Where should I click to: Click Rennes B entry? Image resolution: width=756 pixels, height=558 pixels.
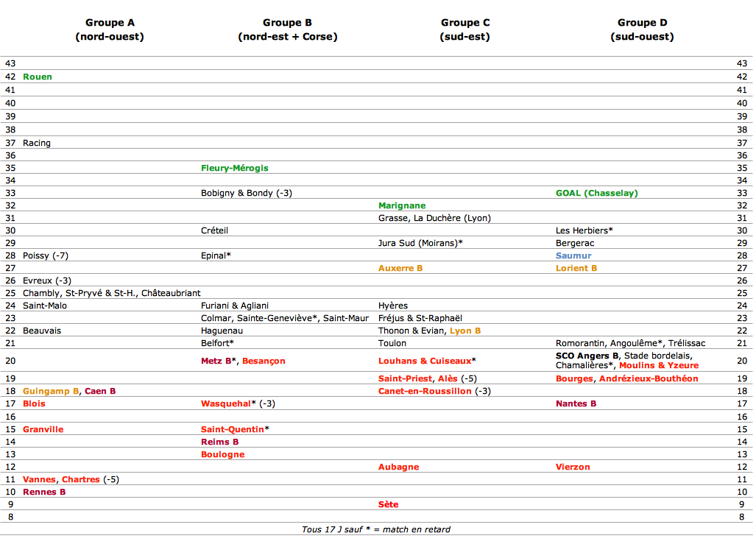44,492
